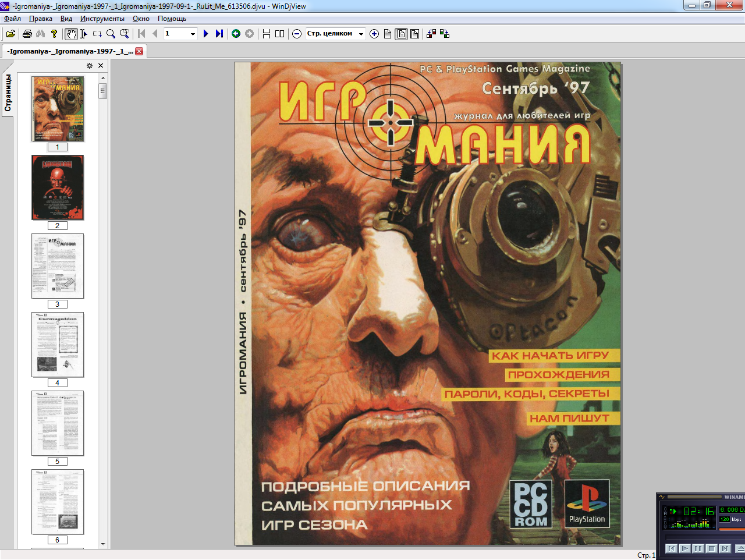Click the grey Forward navigation button
This screenshot has height=560, width=745.
249,34
